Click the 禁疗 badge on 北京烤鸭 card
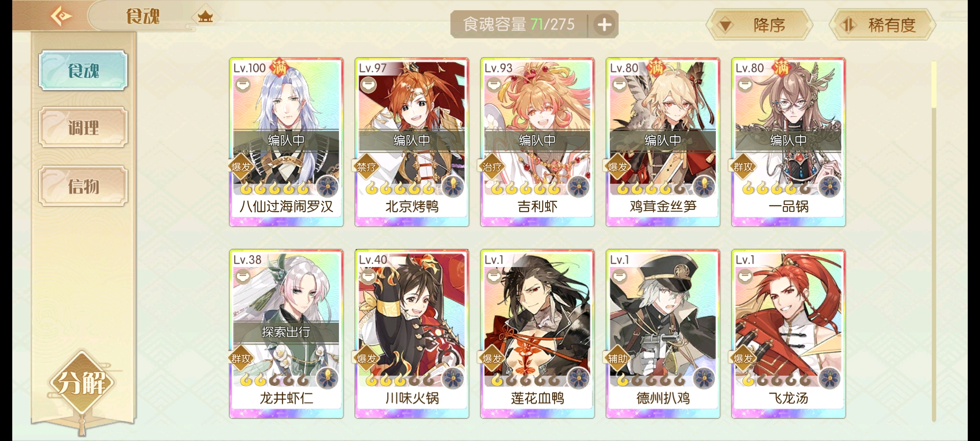 pyautogui.click(x=366, y=167)
